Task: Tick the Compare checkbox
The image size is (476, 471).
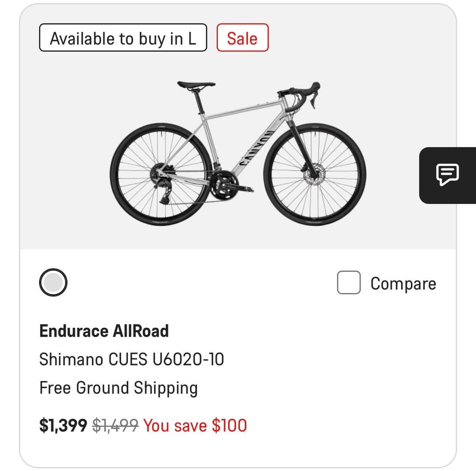Action: pos(349,282)
